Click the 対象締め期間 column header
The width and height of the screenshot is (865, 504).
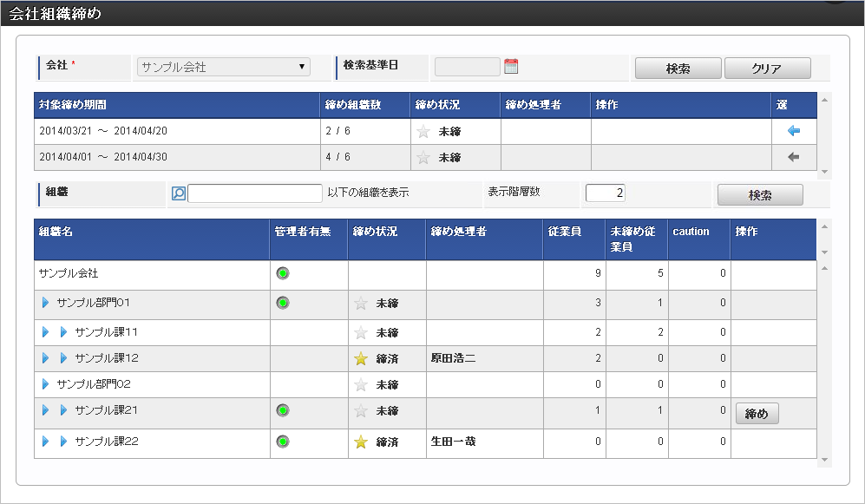point(177,105)
